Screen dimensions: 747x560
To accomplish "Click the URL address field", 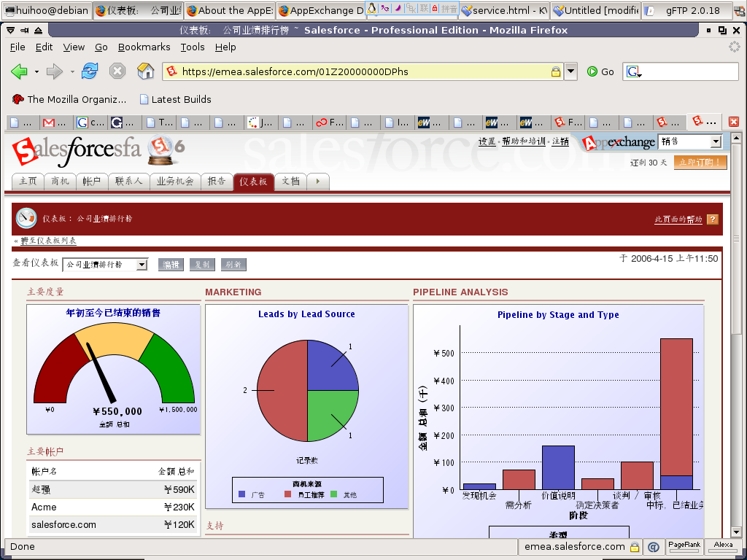I will pos(362,71).
